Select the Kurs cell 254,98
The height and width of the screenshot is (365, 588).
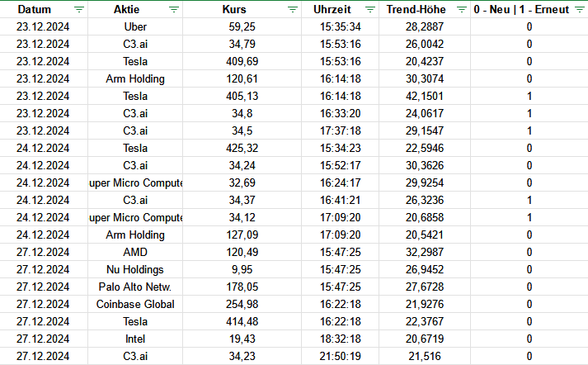243,304
